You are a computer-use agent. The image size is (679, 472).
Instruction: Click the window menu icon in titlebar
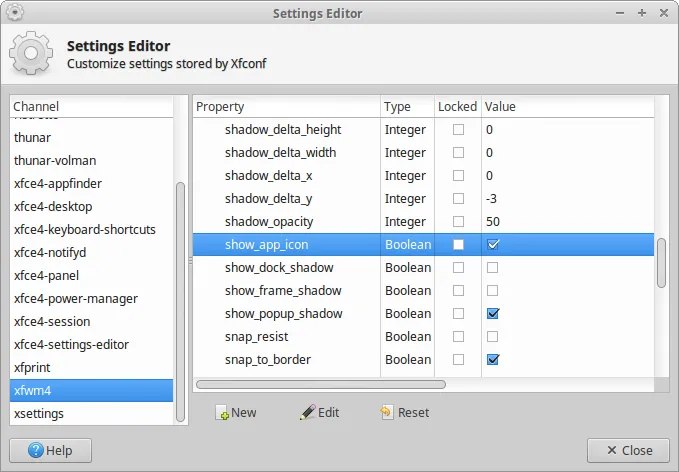(x=15, y=12)
